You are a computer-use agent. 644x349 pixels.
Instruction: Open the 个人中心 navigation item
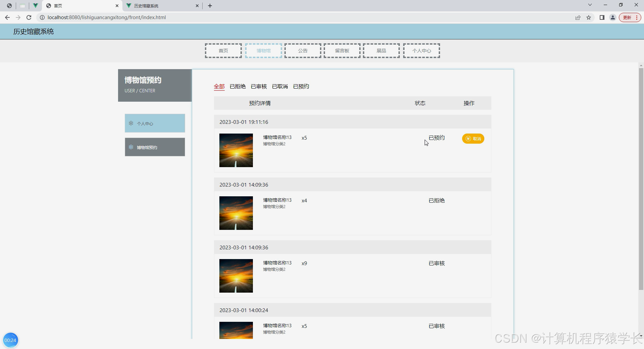point(422,51)
